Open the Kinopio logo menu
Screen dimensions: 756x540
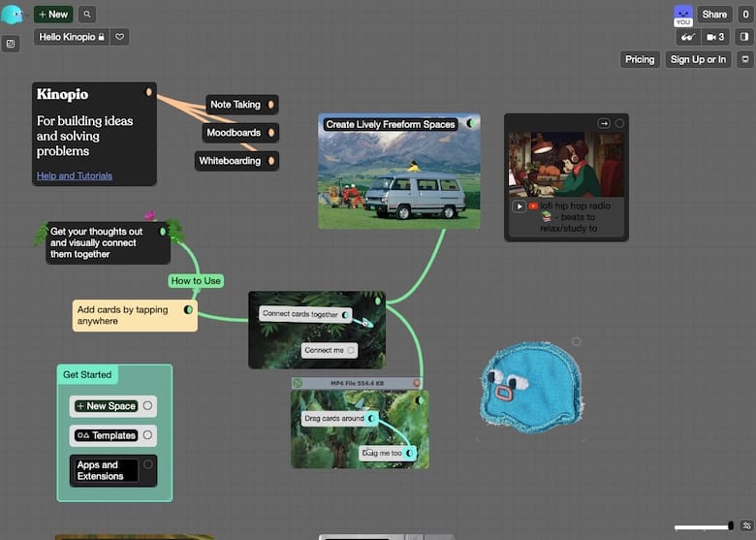click(12, 15)
